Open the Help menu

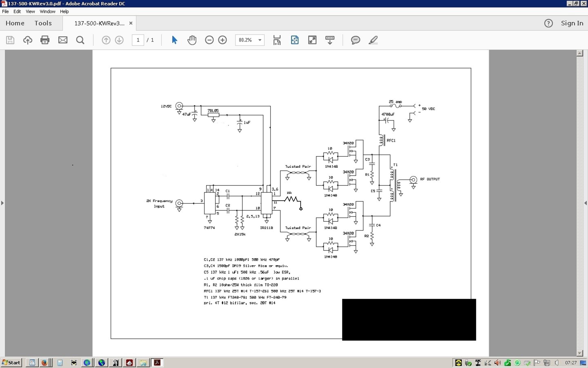(x=64, y=11)
